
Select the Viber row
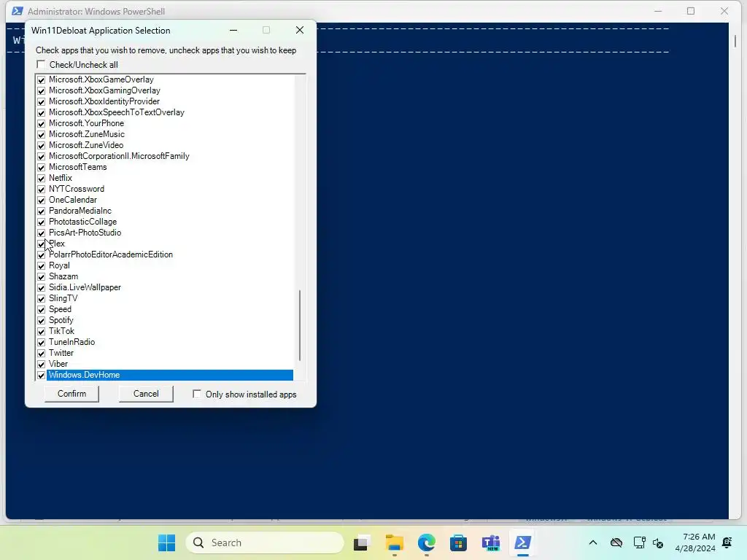tap(165, 365)
